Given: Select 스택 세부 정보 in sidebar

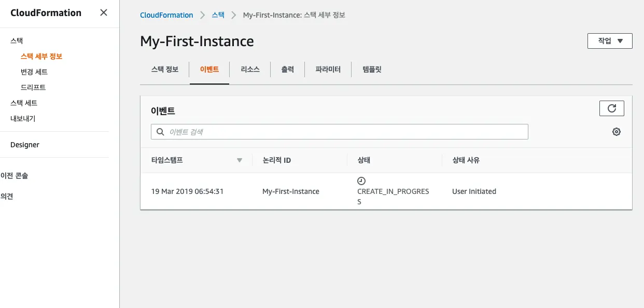Looking at the screenshot, I should pyautogui.click(x=41, y=56).
